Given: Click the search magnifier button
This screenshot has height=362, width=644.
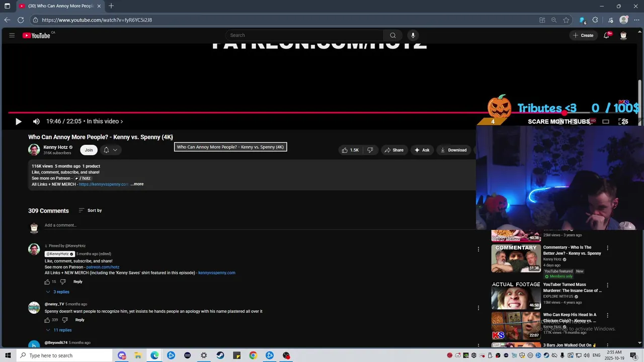Looking at the screenshot, I should [x=393, y=35].
